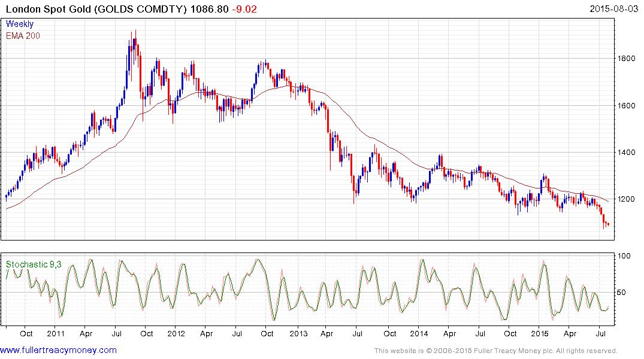Viewport: 644px width, 359px height.
Task: Select the 'Weekly' label in the chart
Action: tap(20, 24)
